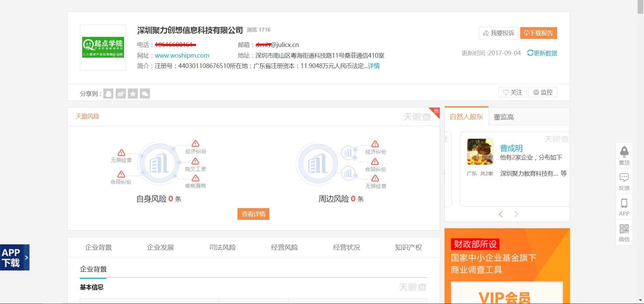Click the page vertical scrollbar thumb
The image size is (644, 304).
coord(641,7)
